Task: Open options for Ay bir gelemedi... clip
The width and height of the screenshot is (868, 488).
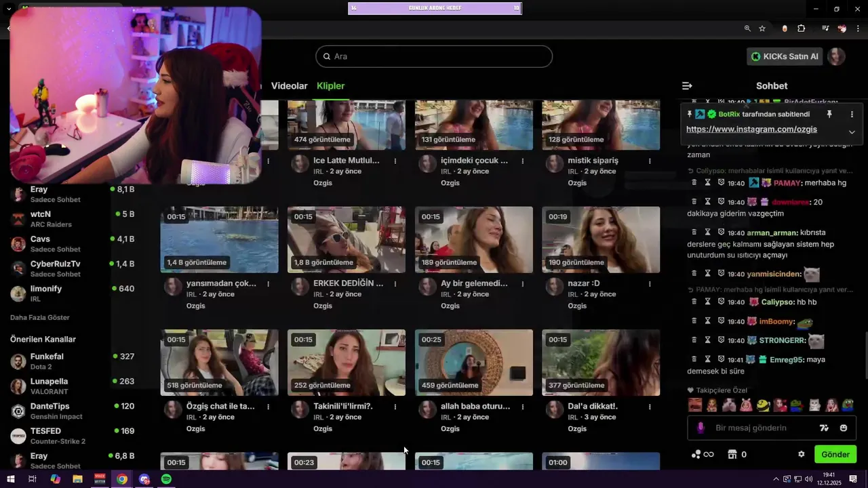Action: tap(523, 284)
